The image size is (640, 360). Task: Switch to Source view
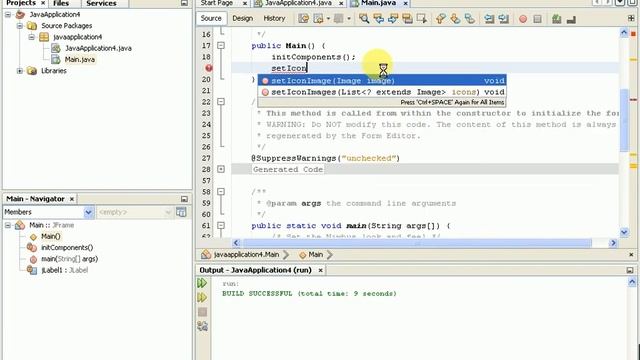(211, 18)
